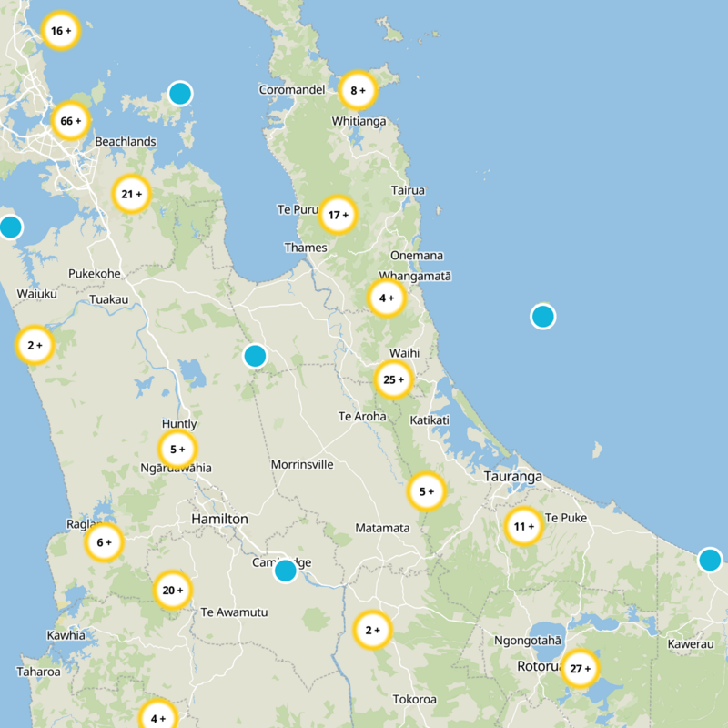The width and height of the screenshot is (728, 728).
Task: Click the 5+ cluster between Huntly and Ngāruawāhia
Action: tap(177, 449)
